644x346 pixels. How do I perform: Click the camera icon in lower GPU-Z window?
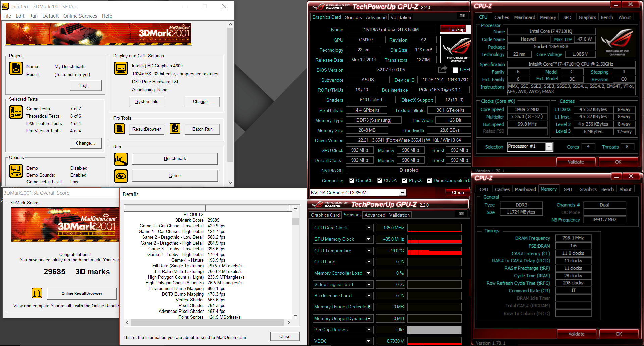click(461, 213)
